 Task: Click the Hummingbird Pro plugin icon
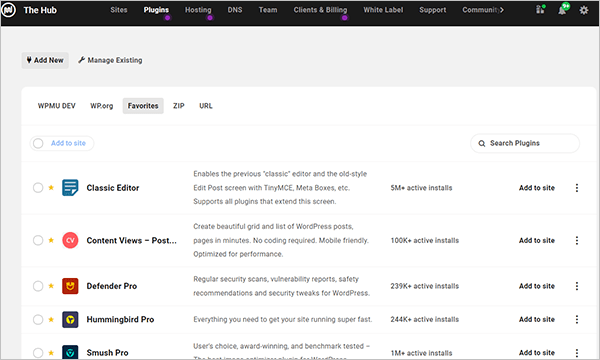click(x=70, y=319)
